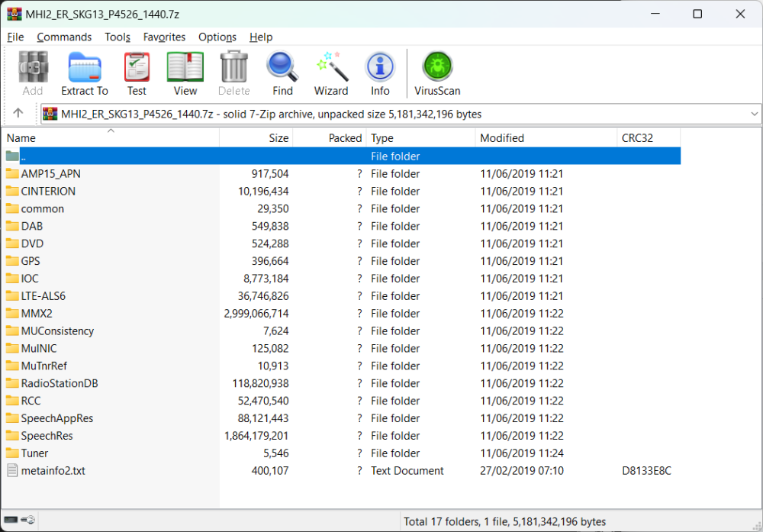The height and width of the screenshot is (532, 763).
Task: Open the Favorites menu
Action: tap(164, 37)
